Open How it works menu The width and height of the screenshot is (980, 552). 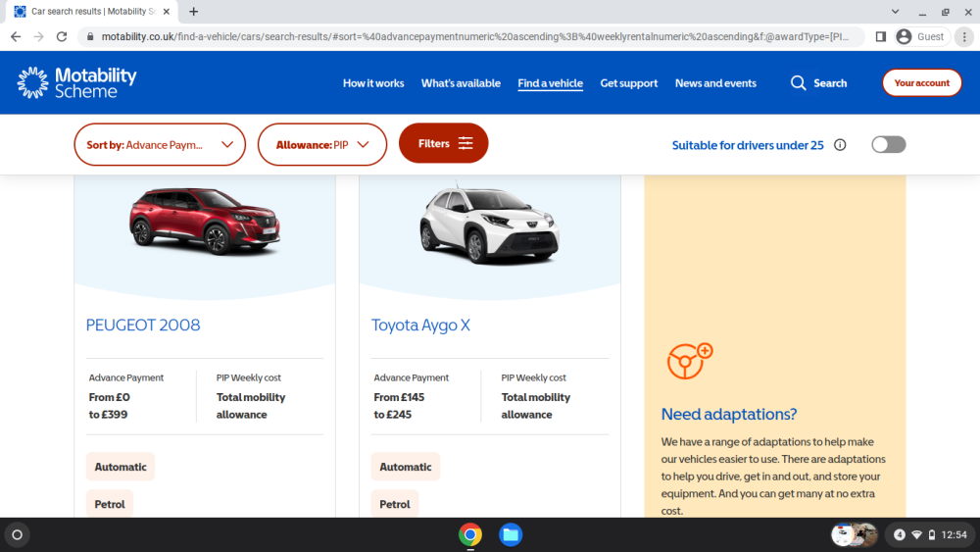pyautogui.click(x=373, y=83)
